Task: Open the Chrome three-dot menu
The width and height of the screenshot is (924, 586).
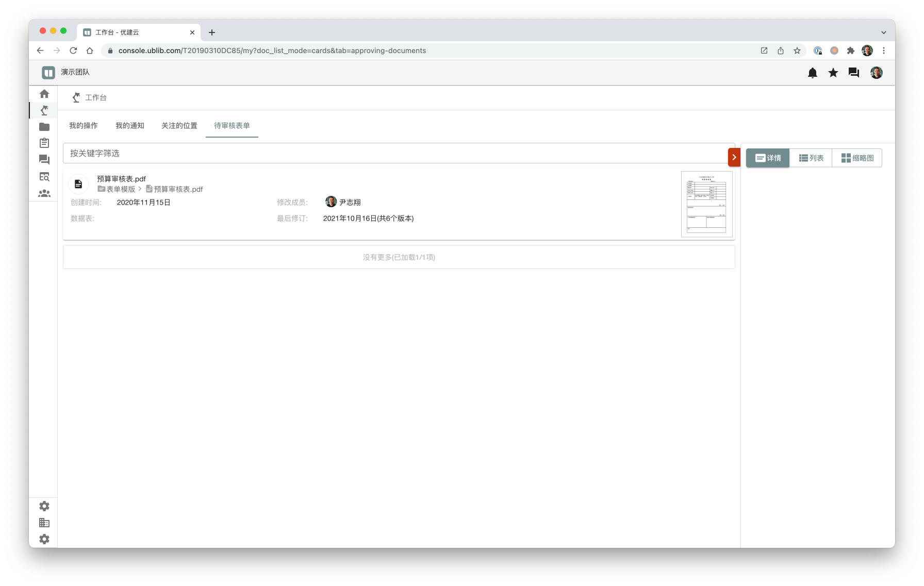Action: pos(884,51)
